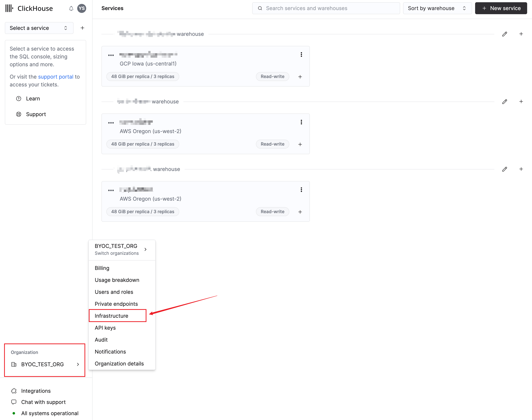The image size is (532, 420).
Task: Open the three-dot menu on the AWS Oregon service
Action: click(301, 122)
